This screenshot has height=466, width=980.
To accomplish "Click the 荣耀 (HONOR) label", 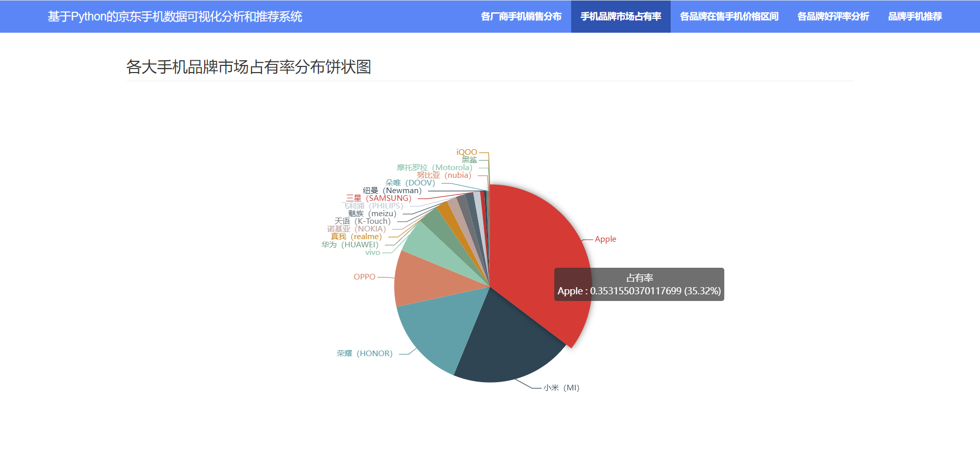I will click(364, 354).
